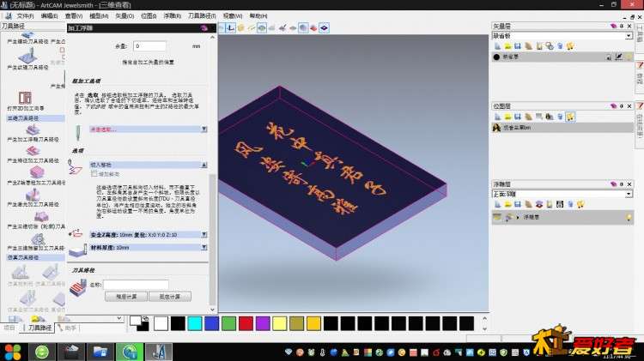Select the red color swatch in the palette
The width and height of the screenshot is (644, 361).
pos(246,323)
